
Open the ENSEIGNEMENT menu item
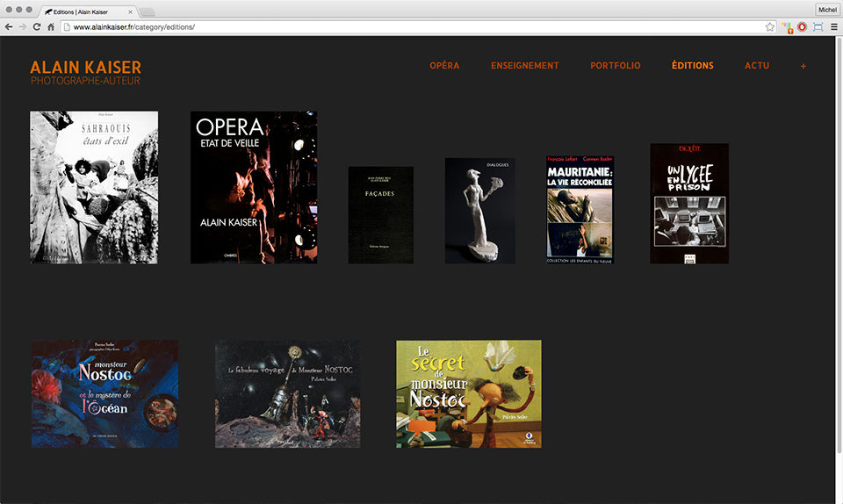click(525, 66)
